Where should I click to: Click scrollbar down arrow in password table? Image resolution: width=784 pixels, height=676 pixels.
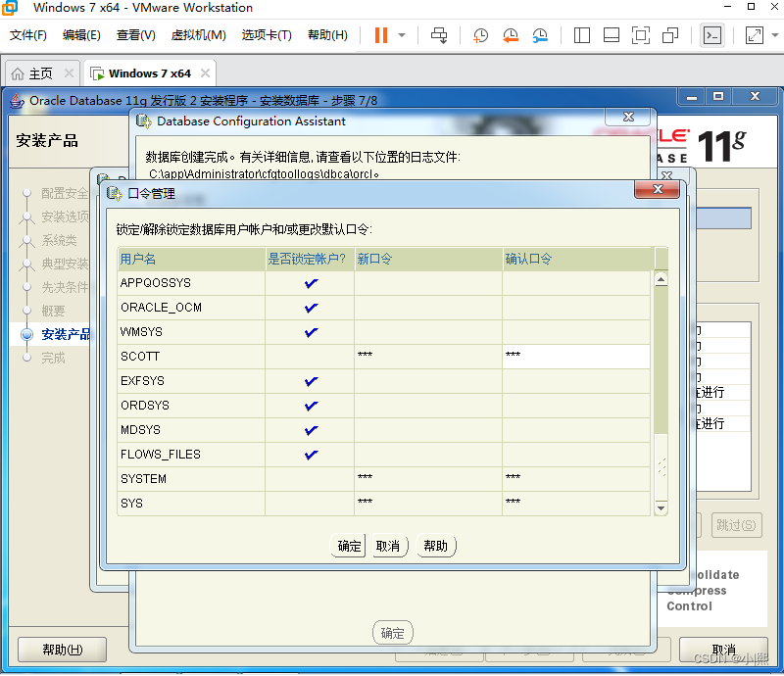661,508
